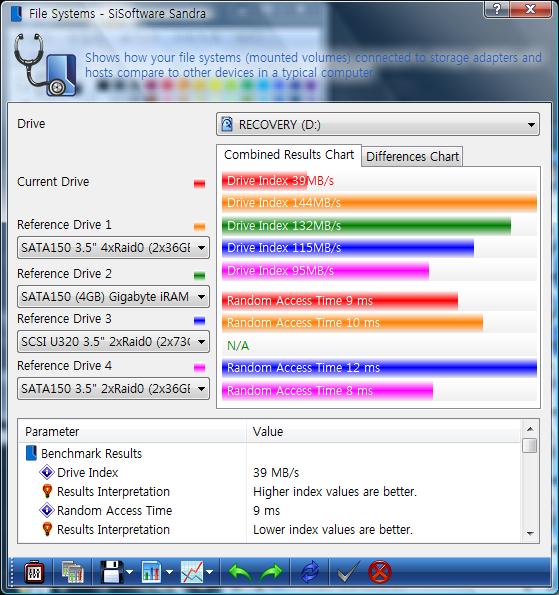Go back with the green left arrow

240,572
